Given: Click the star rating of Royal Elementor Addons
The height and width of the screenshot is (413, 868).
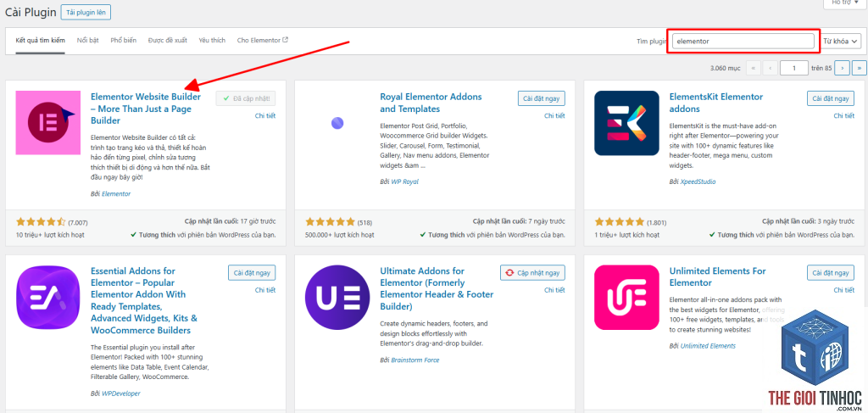Looking at the screenshot, I should click(331, 222).
